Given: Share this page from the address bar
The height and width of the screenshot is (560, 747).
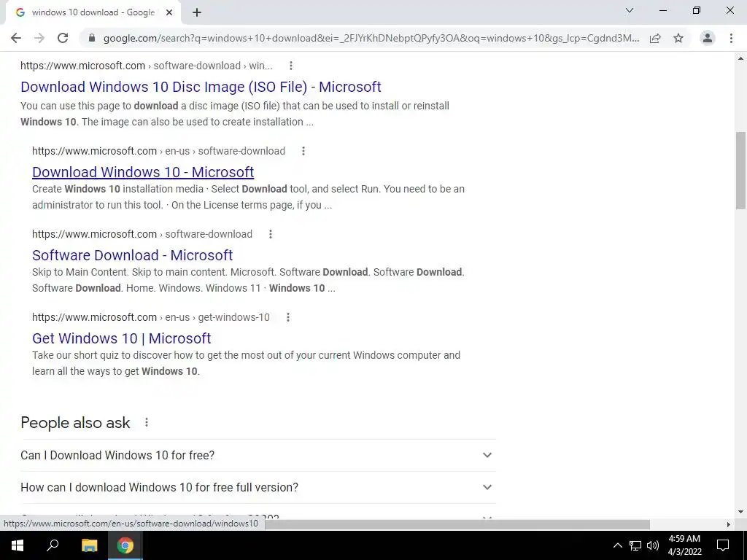Looking at the screenshot, I should click(x=655, y=38).
